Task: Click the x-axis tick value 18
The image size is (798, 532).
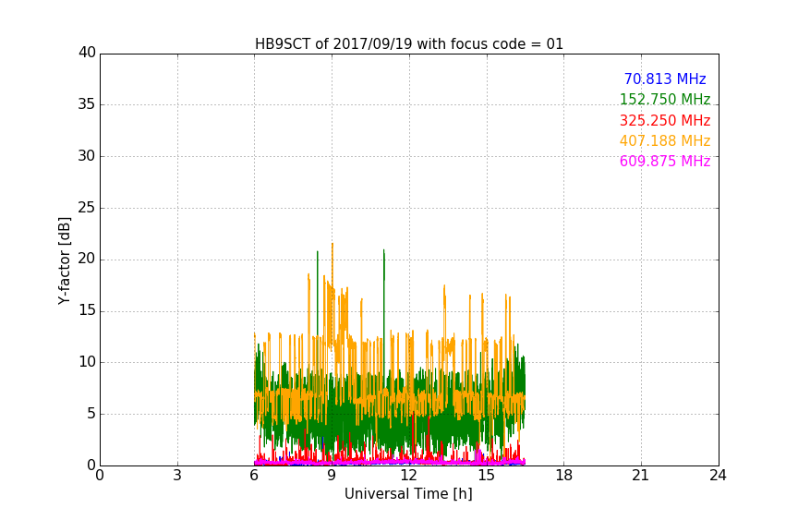Action: tap(564, 476)
